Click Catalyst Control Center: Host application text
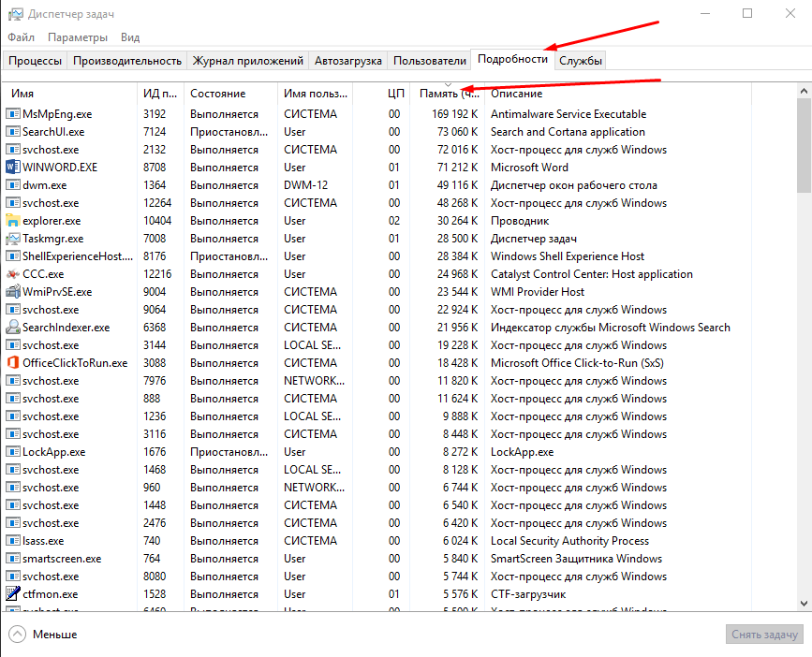 point(591,273)
